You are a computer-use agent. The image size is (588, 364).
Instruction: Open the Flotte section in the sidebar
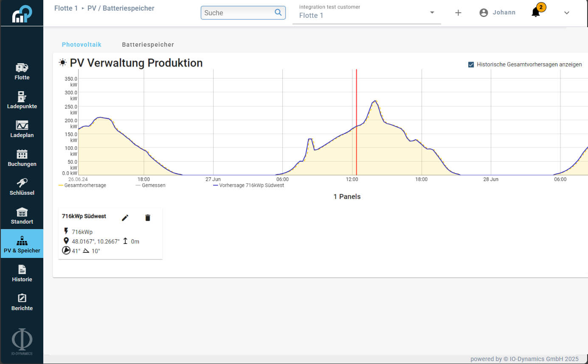click(x=22, y=71)
